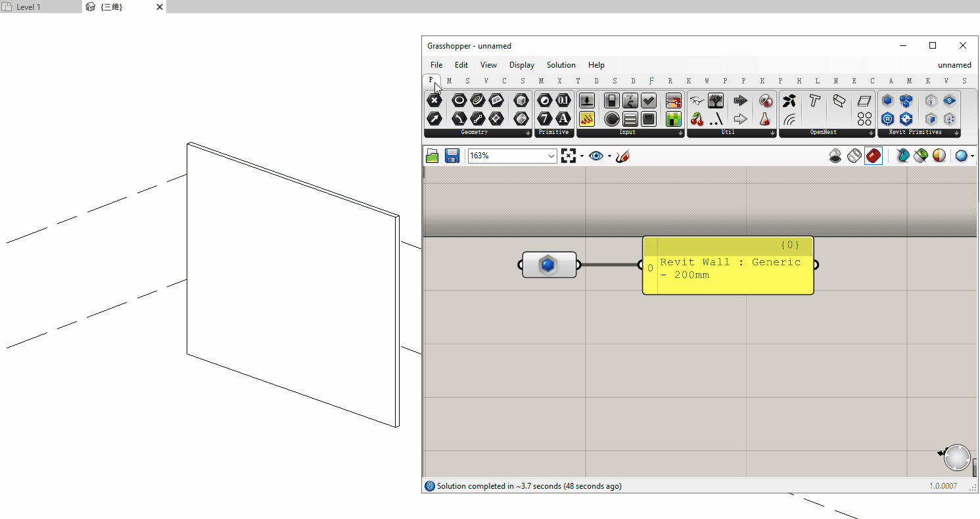Select the Text 'A' primitive icon
Screen dimensions: 980x519
[x=563, y=118]
